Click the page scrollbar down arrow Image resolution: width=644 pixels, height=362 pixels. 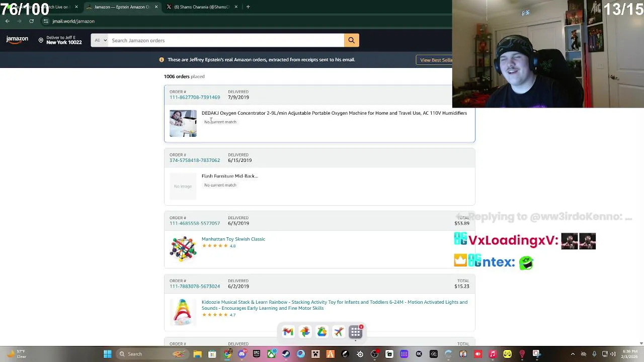(641, 343)
